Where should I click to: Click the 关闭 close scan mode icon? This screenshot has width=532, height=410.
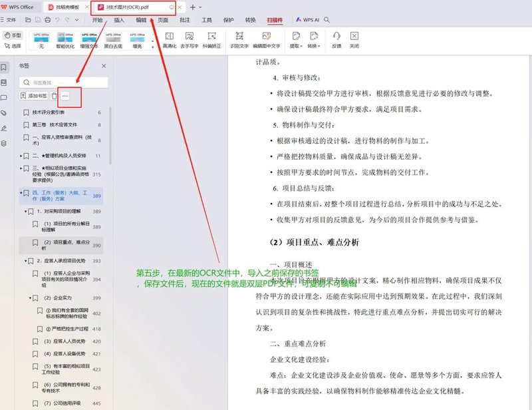(354, 40)
